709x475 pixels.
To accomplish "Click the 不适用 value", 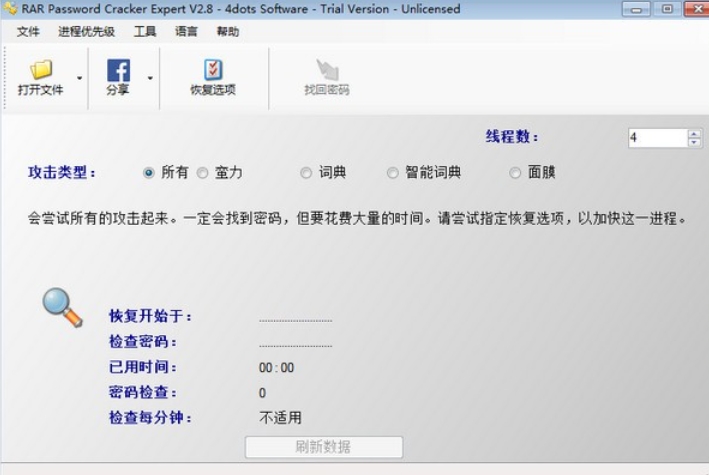I will point(280,418).
